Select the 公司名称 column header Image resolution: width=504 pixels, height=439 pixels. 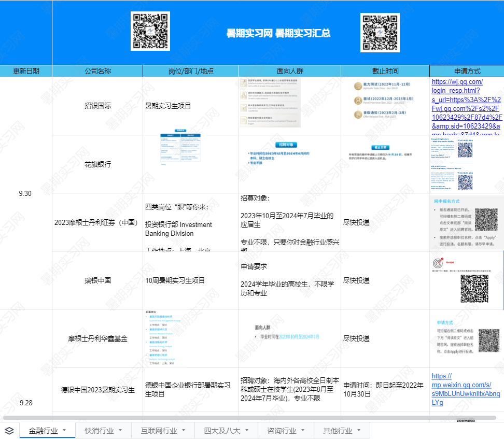[x=97, y=71]
